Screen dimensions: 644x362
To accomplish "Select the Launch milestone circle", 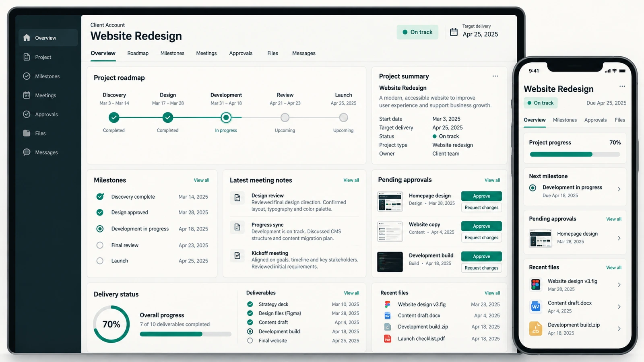I will 100,261.
